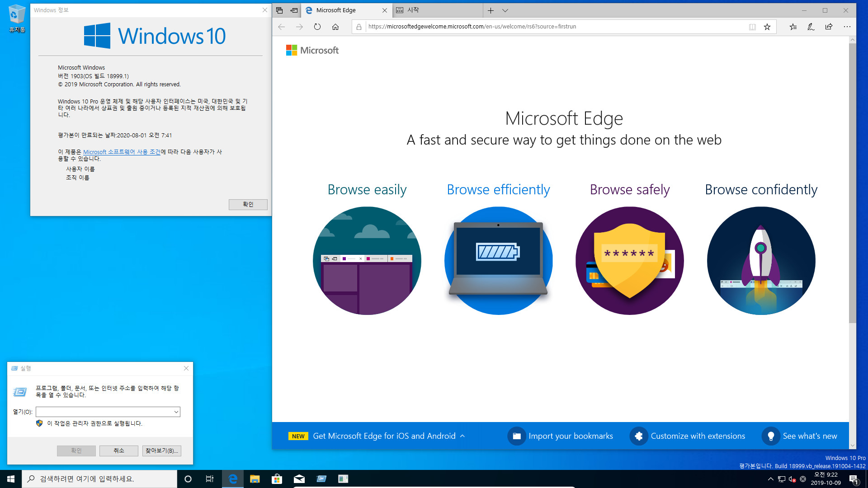Click the Edge forward arrow
This screenshot has height=488, width=868.
pyautogui.click(x=299, y=27)
